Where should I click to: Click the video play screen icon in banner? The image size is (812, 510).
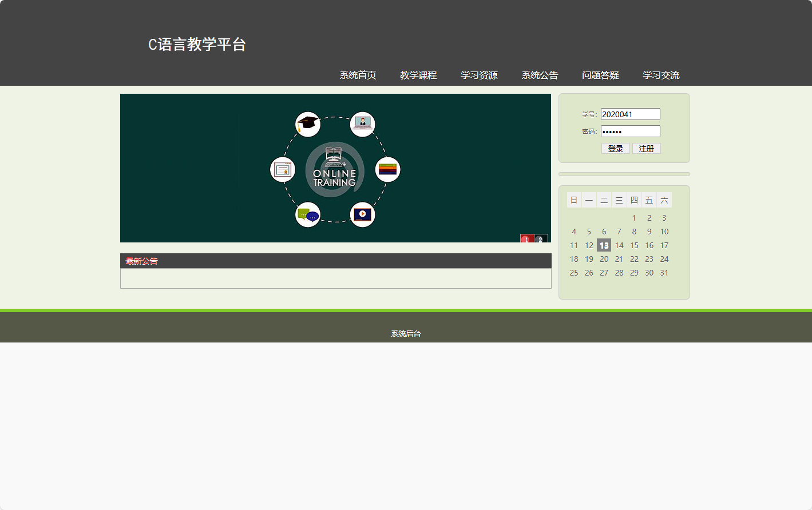[x=362, y=214]
